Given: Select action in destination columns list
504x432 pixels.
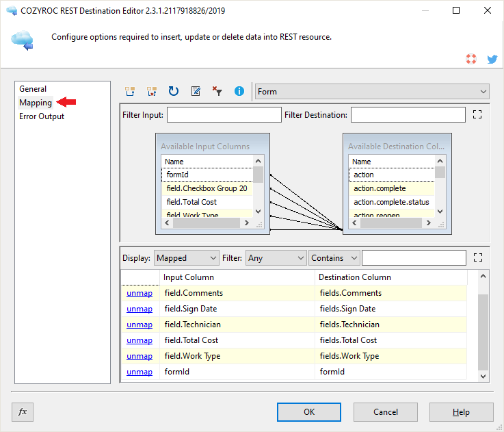Looking at the screenshot, I should pyautogui.click(x=391, y=175).
